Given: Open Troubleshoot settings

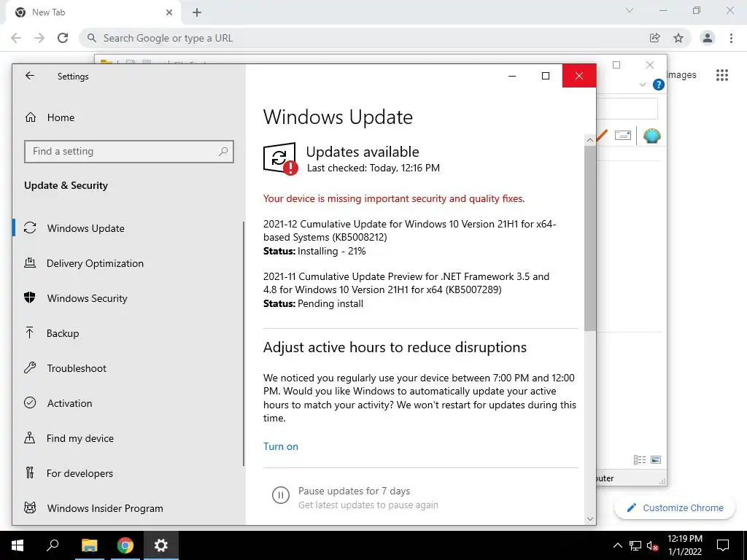Looking at the screenshot, I should 76,368.
